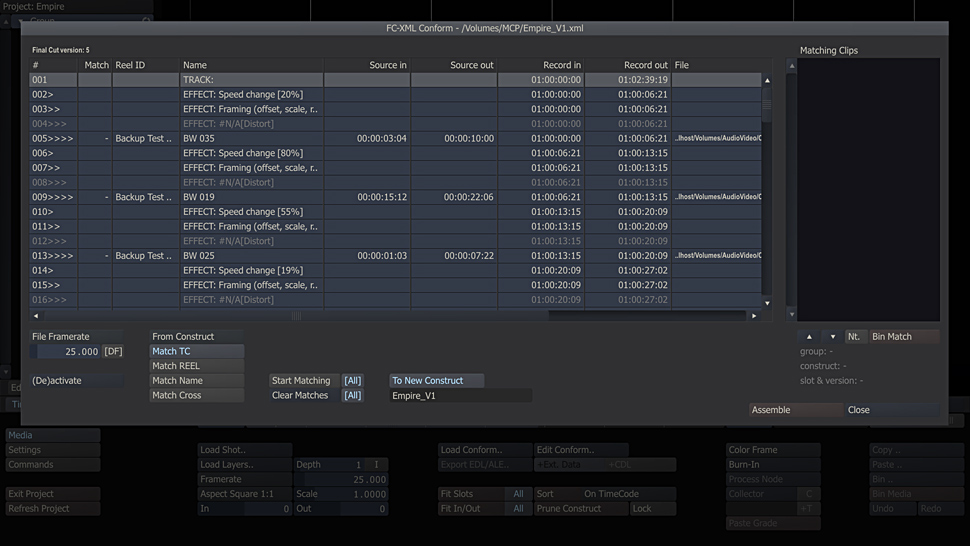
Task: Click the down arrow beside Bin Match
Action: pos(832,337)
